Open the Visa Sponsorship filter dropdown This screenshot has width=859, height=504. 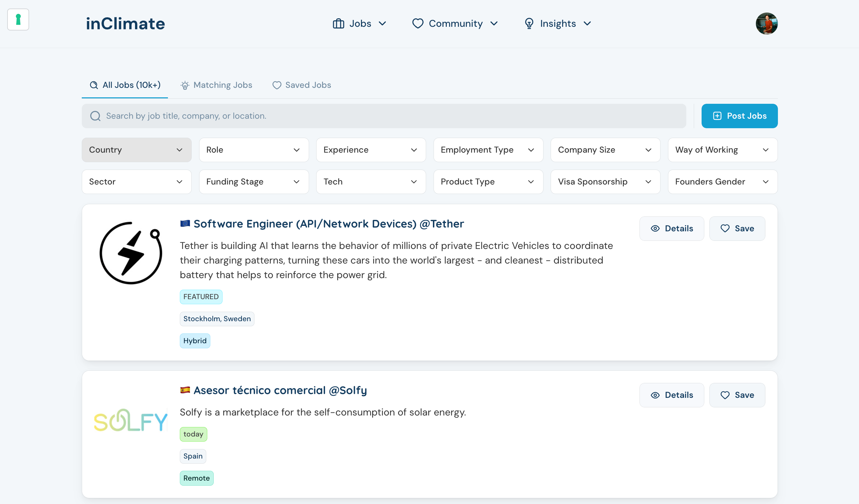605,182
